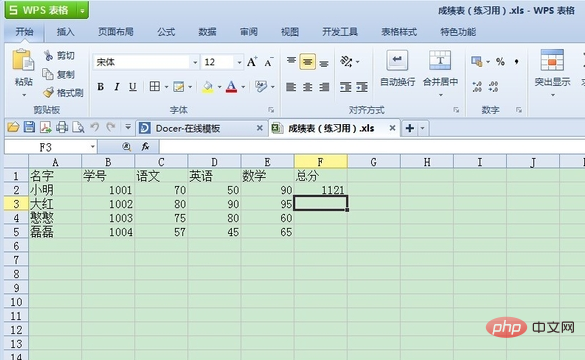Align text to bottom of cell
585x360 pixels.
(x=324, y=63)
